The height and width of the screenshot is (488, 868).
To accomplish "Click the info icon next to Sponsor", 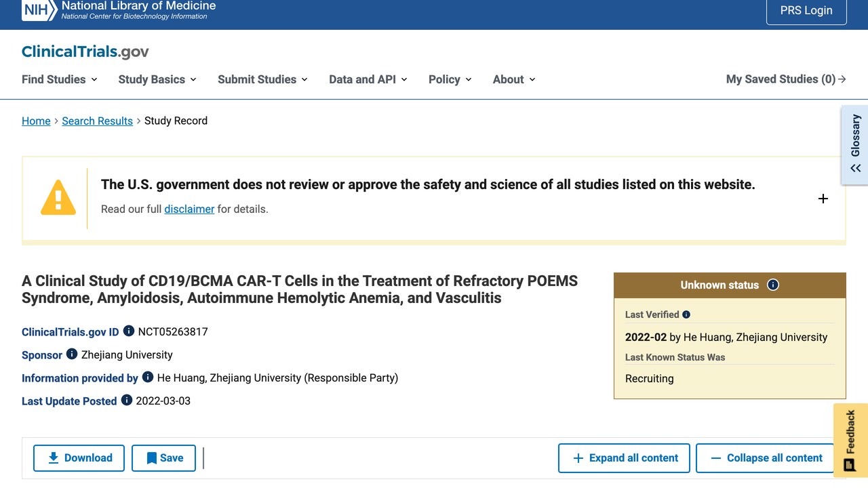I will [x=72, y=354].
